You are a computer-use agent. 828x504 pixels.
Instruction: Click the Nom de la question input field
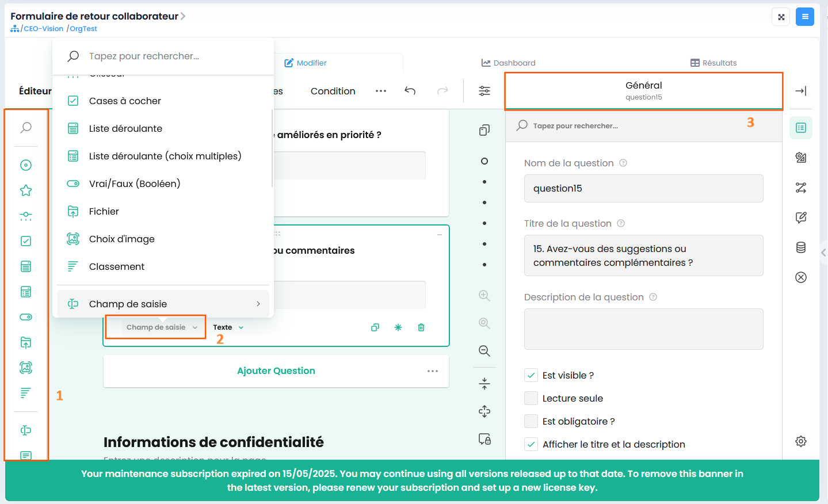643,188
